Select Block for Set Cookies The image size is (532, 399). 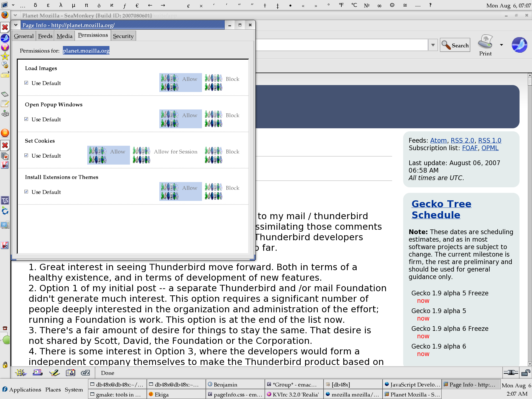pos(223,155)
